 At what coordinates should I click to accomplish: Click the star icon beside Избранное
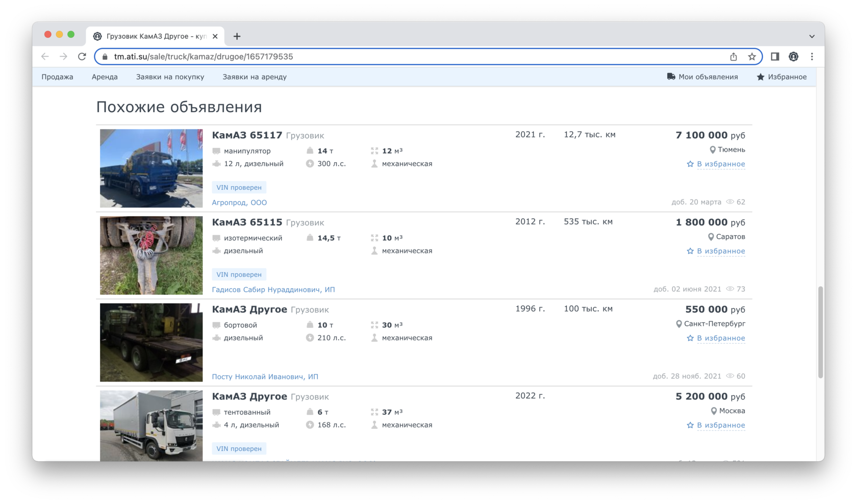tap(761, 77)
